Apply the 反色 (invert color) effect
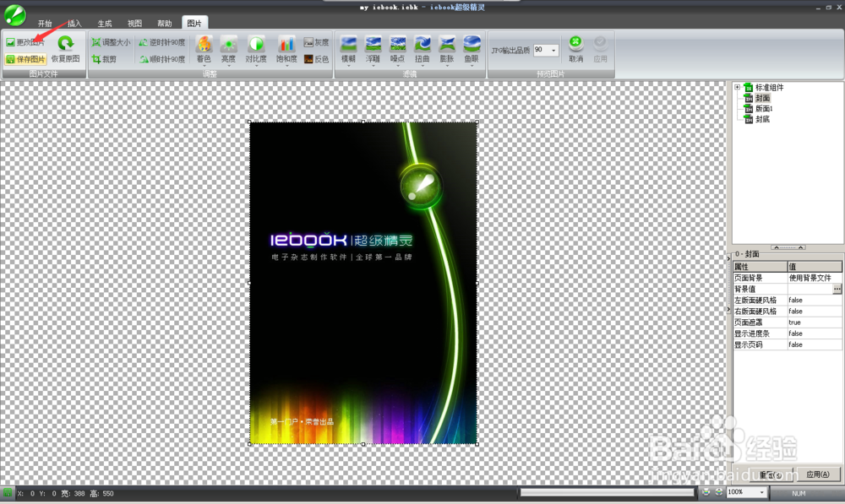Image resolution: width=845 pixels, height=504 pixels. [x=316, y=59]
